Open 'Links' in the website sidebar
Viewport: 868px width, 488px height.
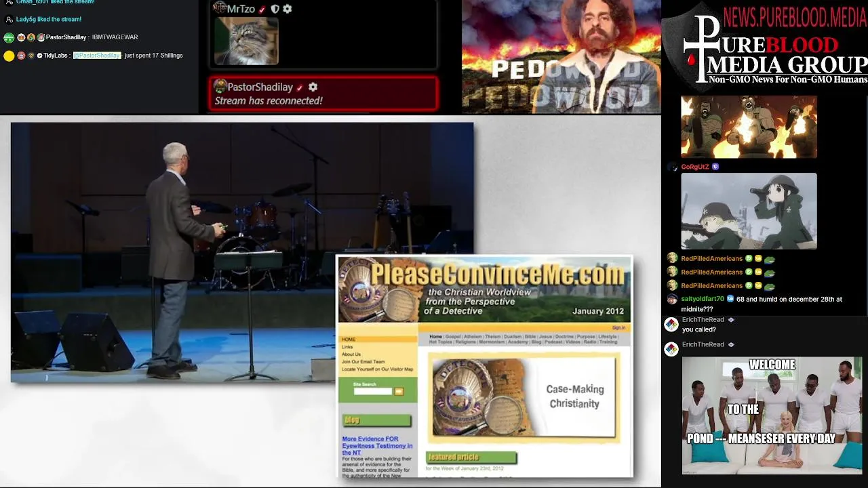347,347
